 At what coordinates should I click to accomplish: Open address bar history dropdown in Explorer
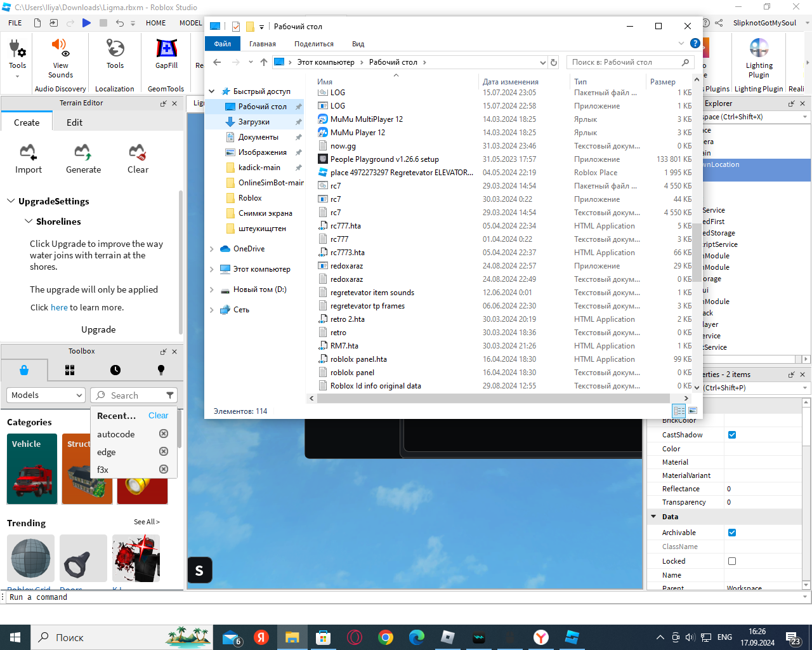[x=542, y=62]
